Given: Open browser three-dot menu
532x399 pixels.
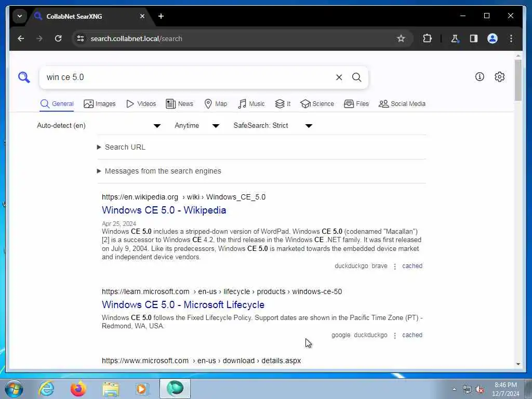Looking at the screenshot, I should click(x=511, y=38).
